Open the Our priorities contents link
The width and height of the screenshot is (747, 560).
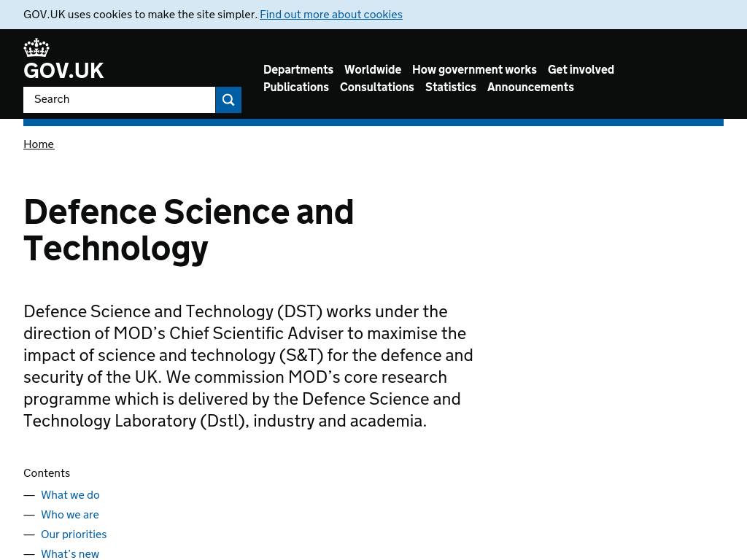(x=74, y=534)
